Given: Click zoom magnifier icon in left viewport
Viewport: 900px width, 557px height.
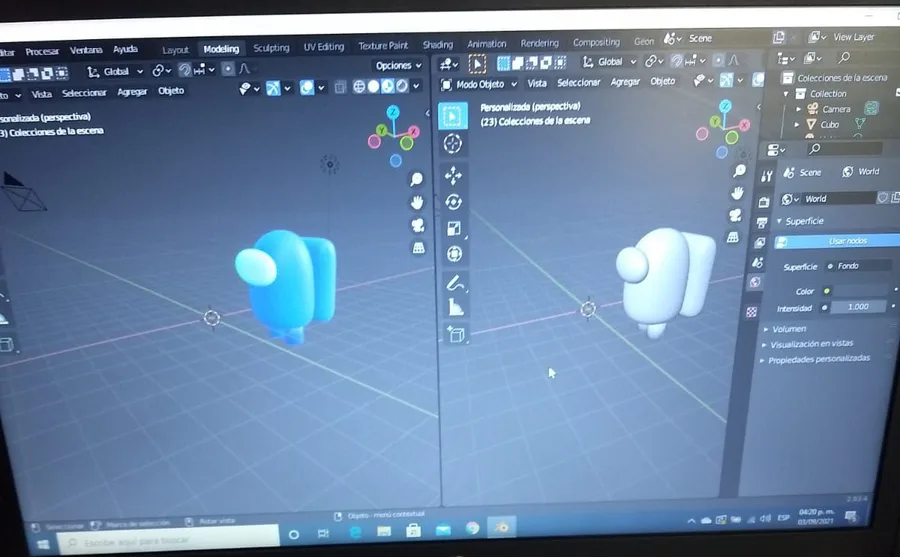Looking at the screenshot, I should pyautogui.click(x=416, y=180).
